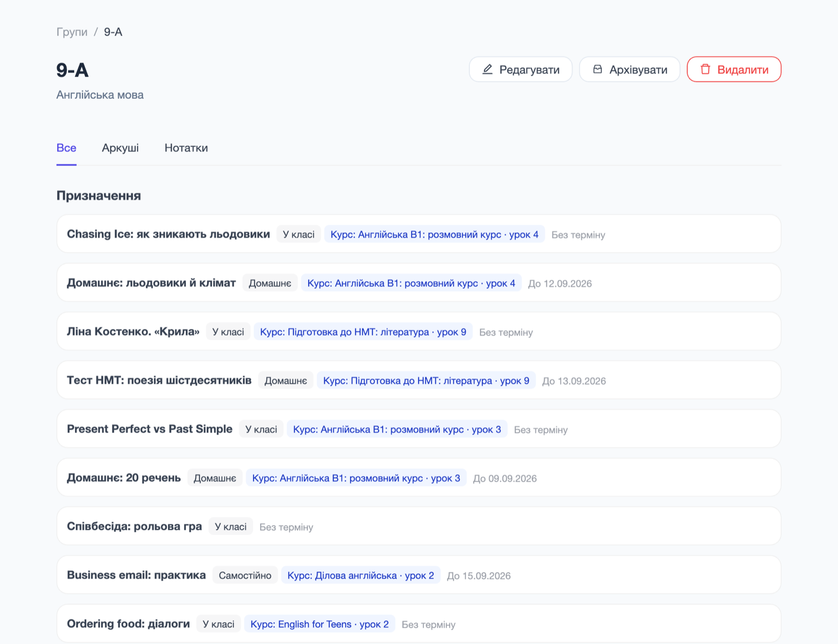Open assignment Співбесіда: рольова гра
The image size is (838, 644).
click(x=419, y=526)
